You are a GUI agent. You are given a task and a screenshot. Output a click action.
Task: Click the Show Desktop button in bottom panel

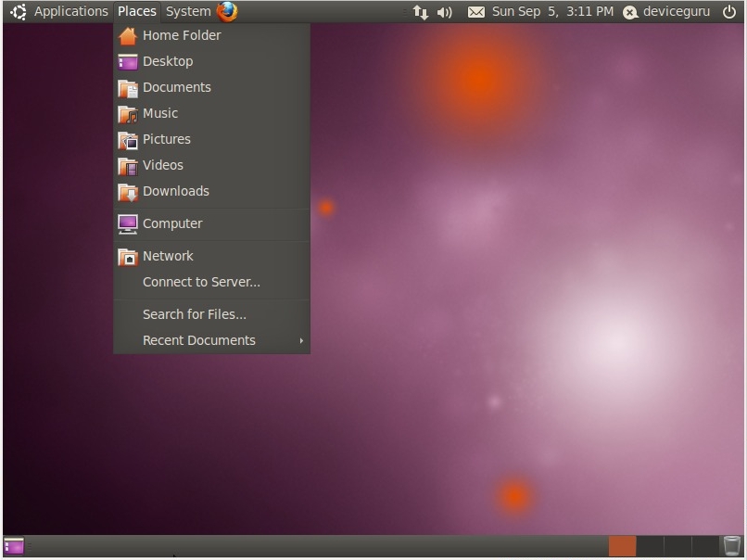pyautogui.click(x=14, y=546)
